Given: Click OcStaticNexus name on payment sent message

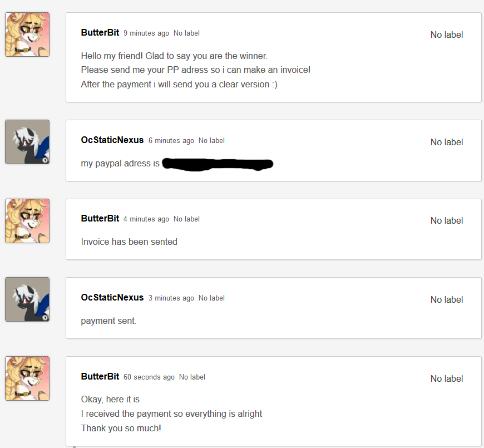Looking at the screenshot, I should 112,297.
